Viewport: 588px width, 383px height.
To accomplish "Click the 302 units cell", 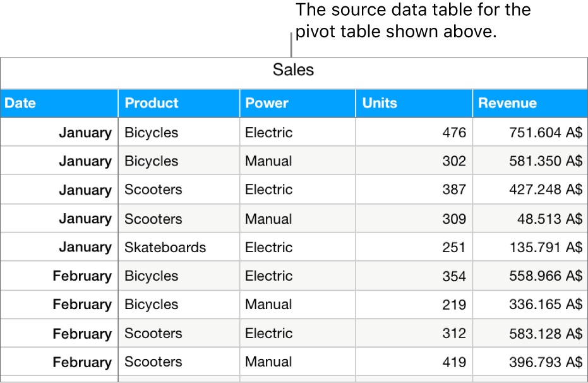I will coord(454,161).
